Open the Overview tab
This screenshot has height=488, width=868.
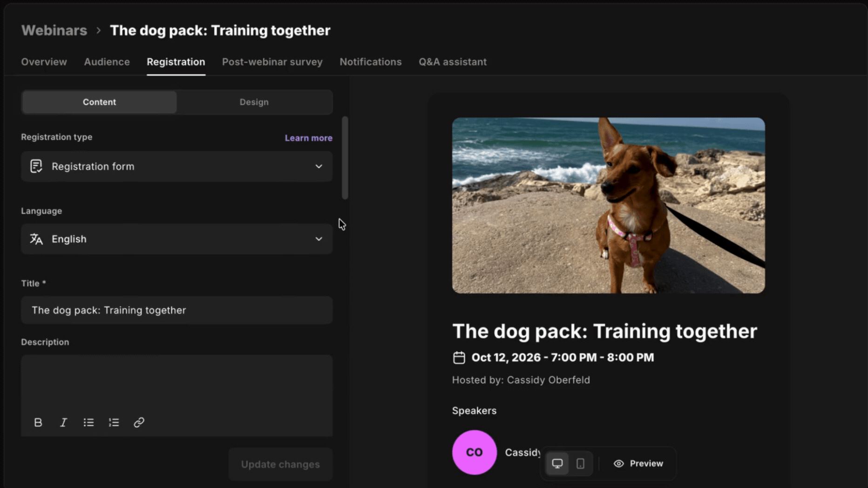tap(44, 62)
